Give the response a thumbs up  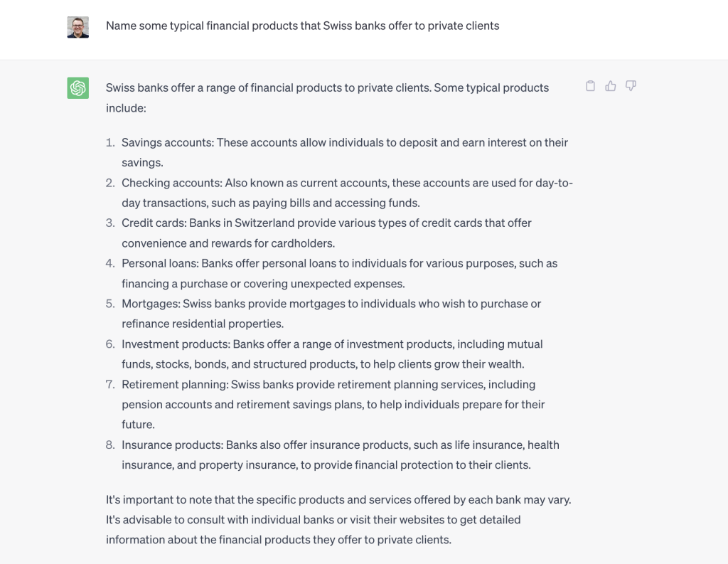tap(611, 86)
